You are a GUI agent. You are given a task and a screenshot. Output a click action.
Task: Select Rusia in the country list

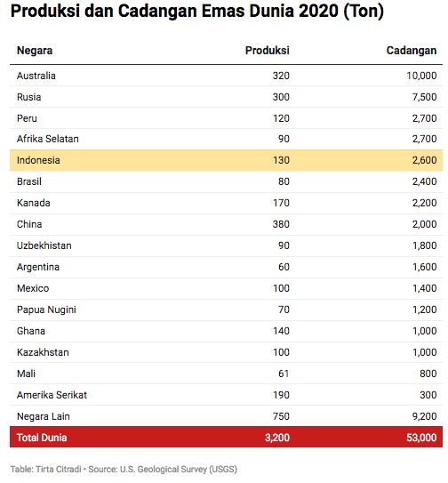tap(29, 97)
